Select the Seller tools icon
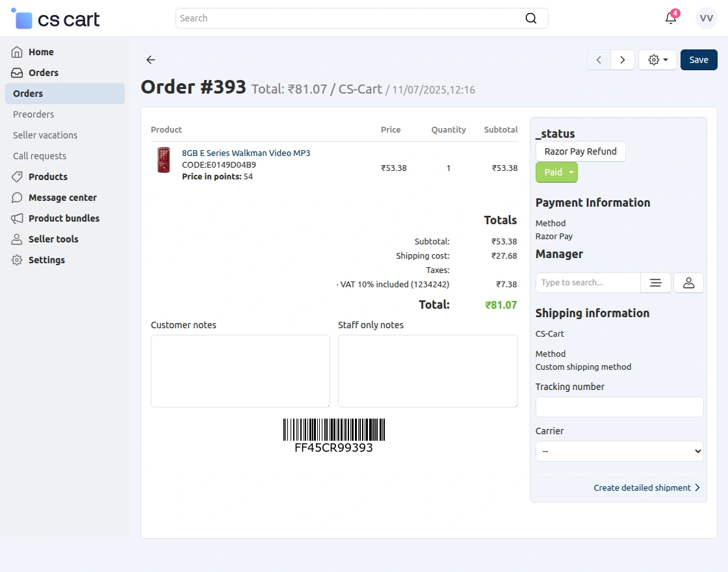728x572 pixels. pos(17,239)
